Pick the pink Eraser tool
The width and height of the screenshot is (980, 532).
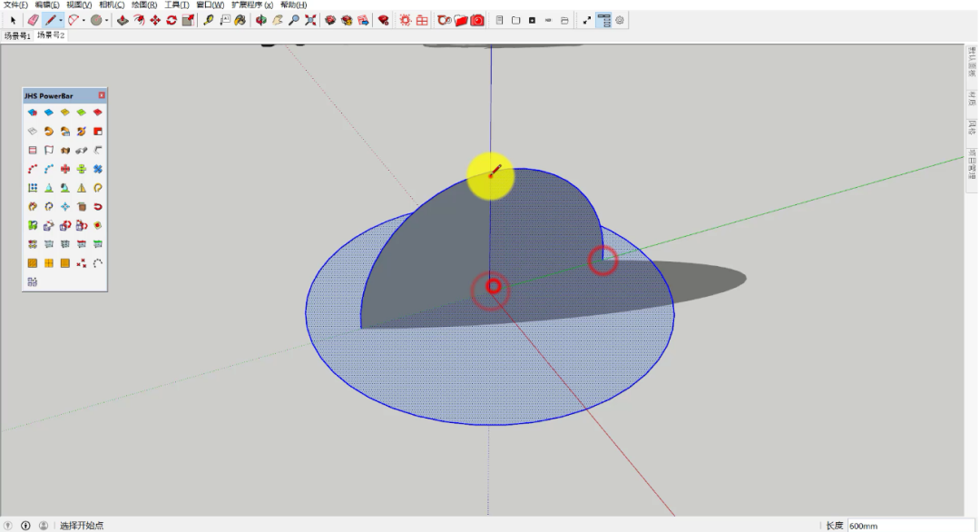click(x=34, y=21)
